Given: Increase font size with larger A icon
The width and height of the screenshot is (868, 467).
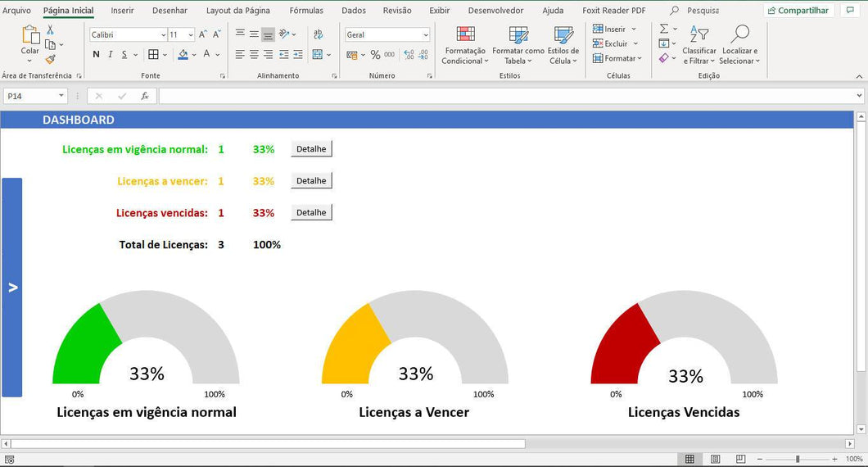Looking at the screenshot, I should tap(202, 34).
